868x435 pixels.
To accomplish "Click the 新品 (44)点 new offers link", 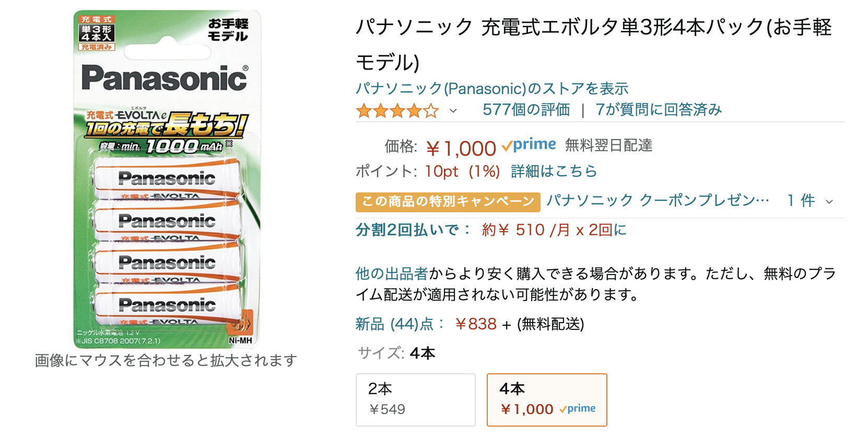I will coord(400,324).
